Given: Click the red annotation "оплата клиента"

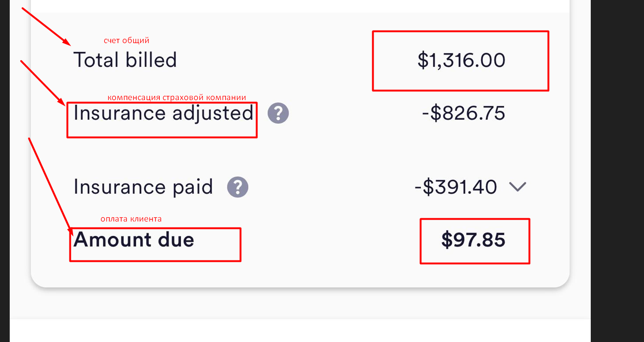Looking at the screenshot, I should click(131, 219).
